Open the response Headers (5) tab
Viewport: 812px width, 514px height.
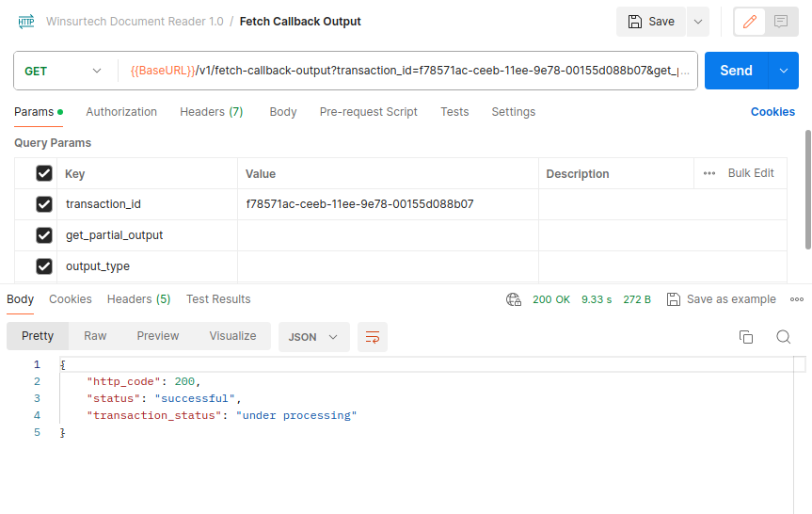click(139, 299)
